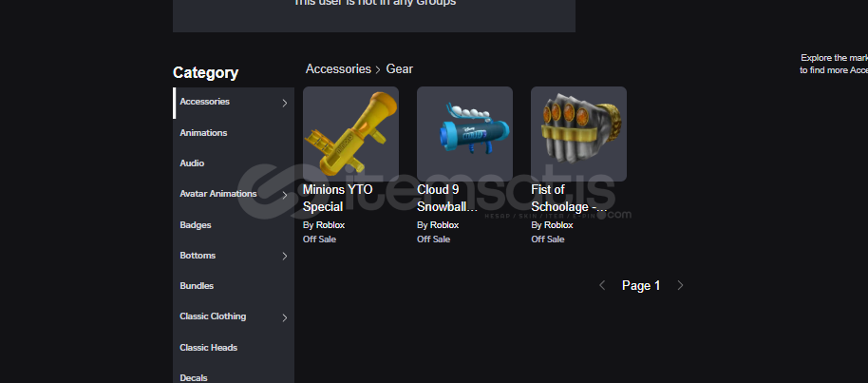Expand the Bottoms category chevron

click(x=285, y=256)
